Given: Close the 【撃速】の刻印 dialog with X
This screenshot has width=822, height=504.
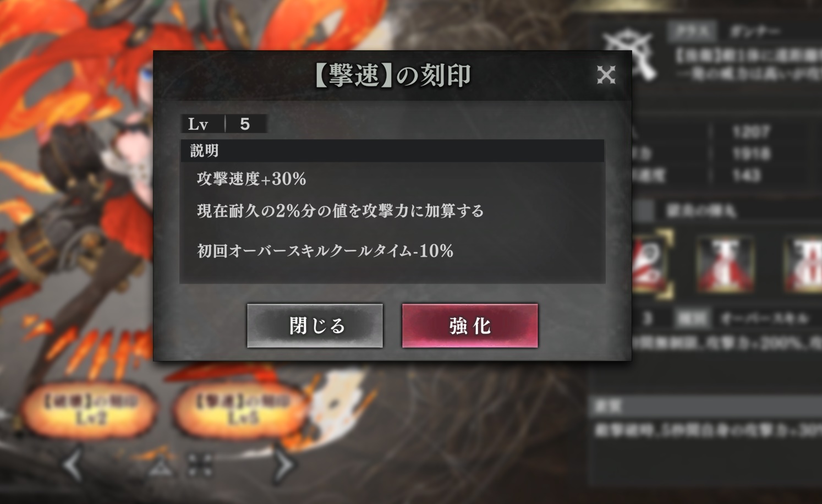Looking at the screenshot, I should point(606,75).
